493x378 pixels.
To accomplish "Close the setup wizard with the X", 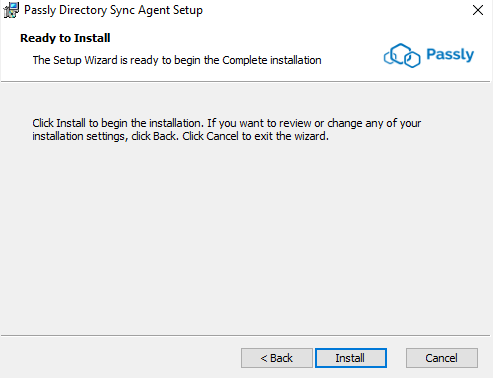I will click(478, 10).
